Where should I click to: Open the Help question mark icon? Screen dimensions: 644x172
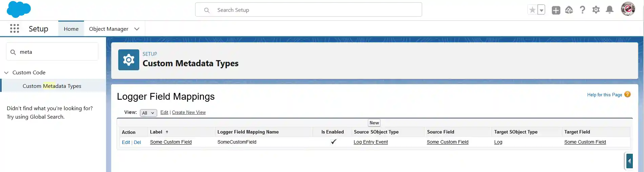[582, 10]
